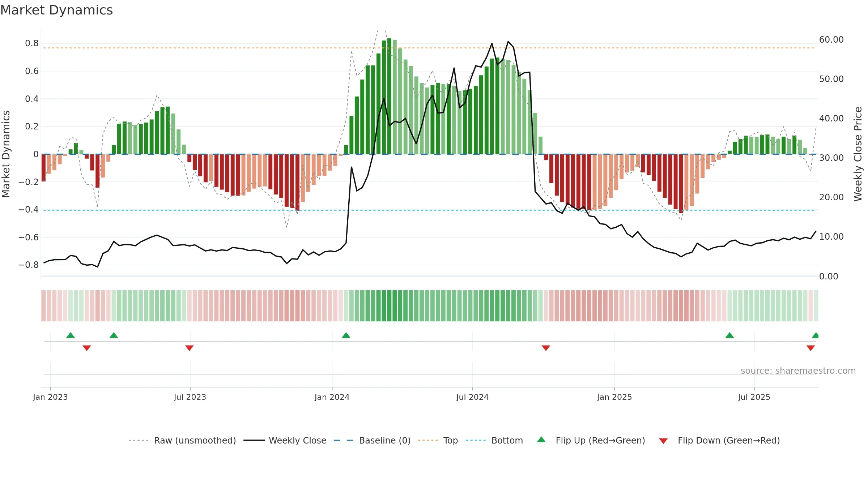868x488 pixels.
Task: Click the 10.00 right axis price label
Action: (831, 237)
